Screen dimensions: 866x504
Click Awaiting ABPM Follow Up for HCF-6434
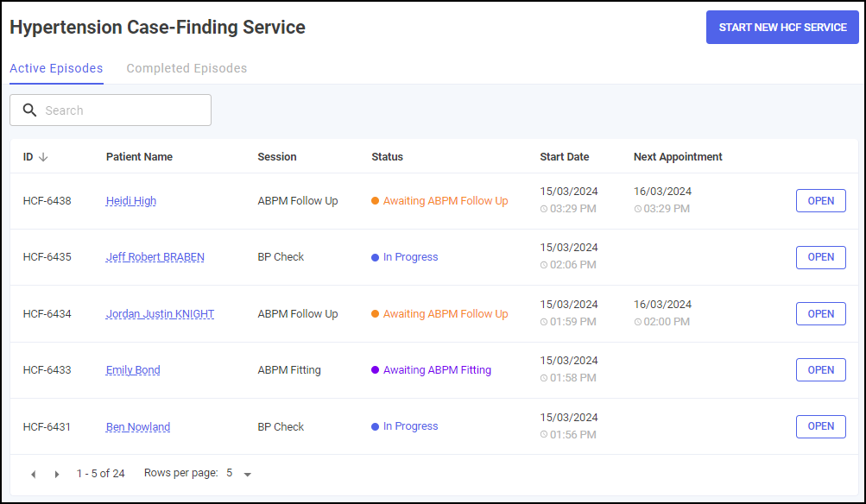[x=446, y=313]
